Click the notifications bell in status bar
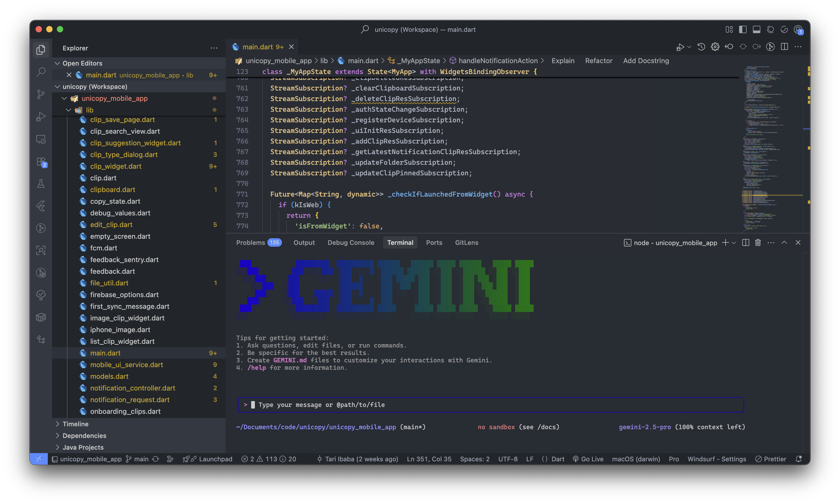840x504 pixels. click(x=799, y=459)
